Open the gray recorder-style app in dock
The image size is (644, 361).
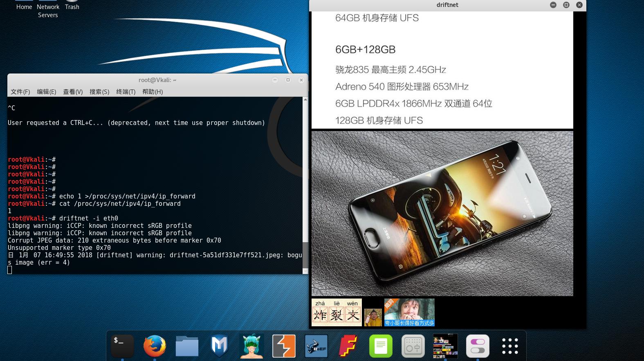coord(413,346)
